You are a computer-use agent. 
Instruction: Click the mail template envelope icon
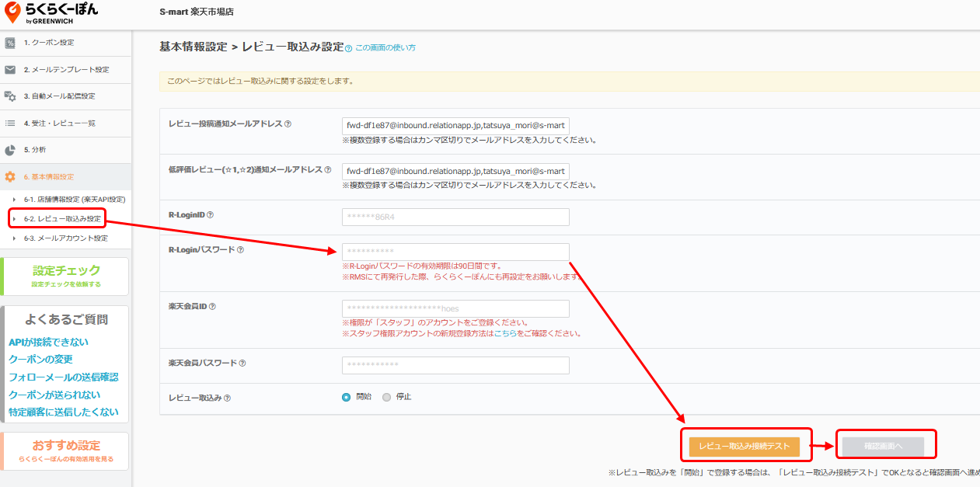point(10,70)
